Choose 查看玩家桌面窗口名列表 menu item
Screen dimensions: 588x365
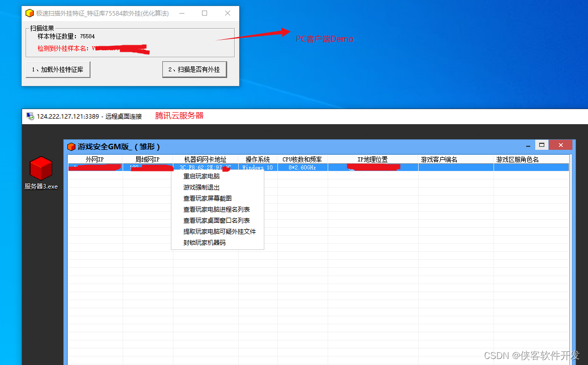[218, 221]
